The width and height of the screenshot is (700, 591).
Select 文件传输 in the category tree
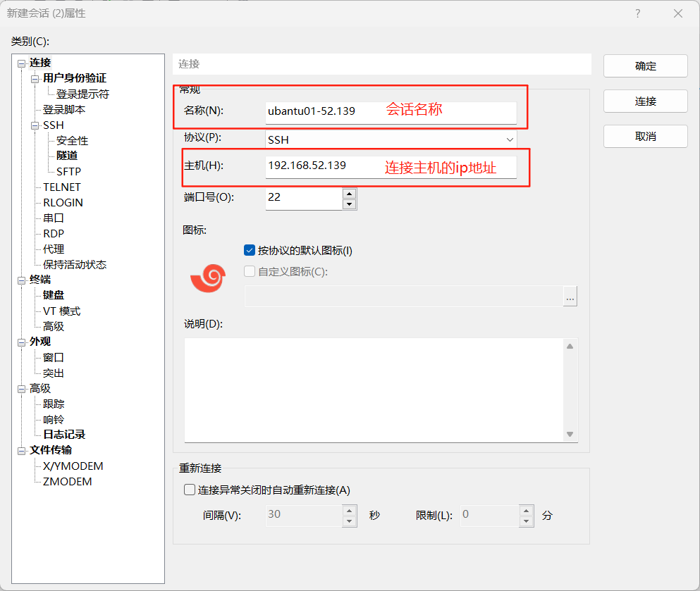(51, 451)
